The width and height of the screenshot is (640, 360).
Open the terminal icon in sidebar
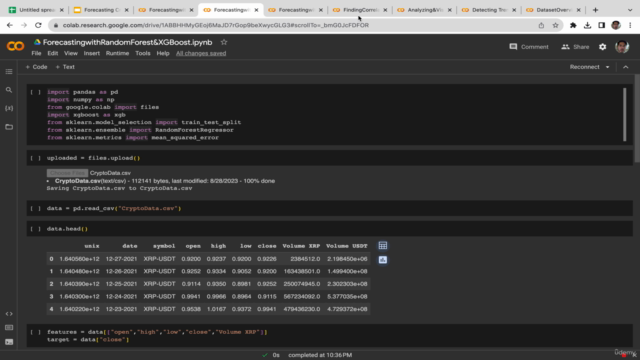coord(9,342)
